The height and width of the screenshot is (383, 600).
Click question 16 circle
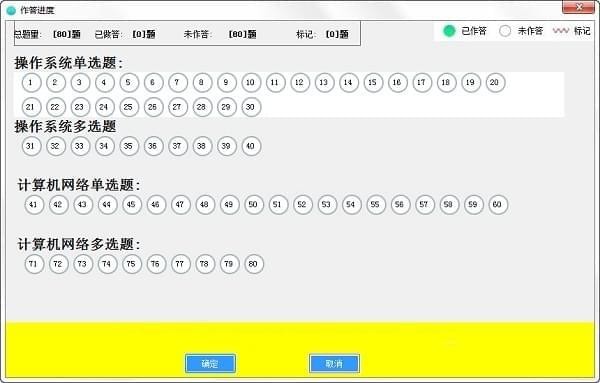click(397, 83)
